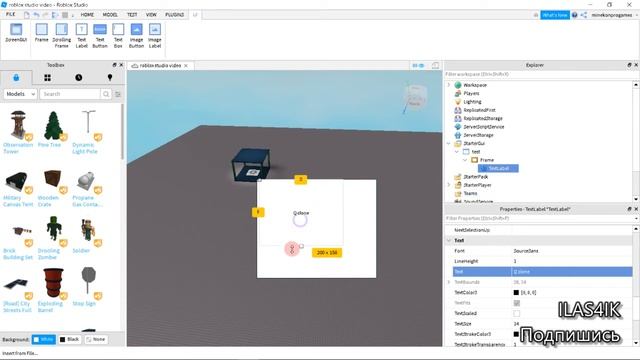Image resolution: width=640 pixels, height=360 pixels.
Task: Insert a Text Button element
Action: coord(100,36)
